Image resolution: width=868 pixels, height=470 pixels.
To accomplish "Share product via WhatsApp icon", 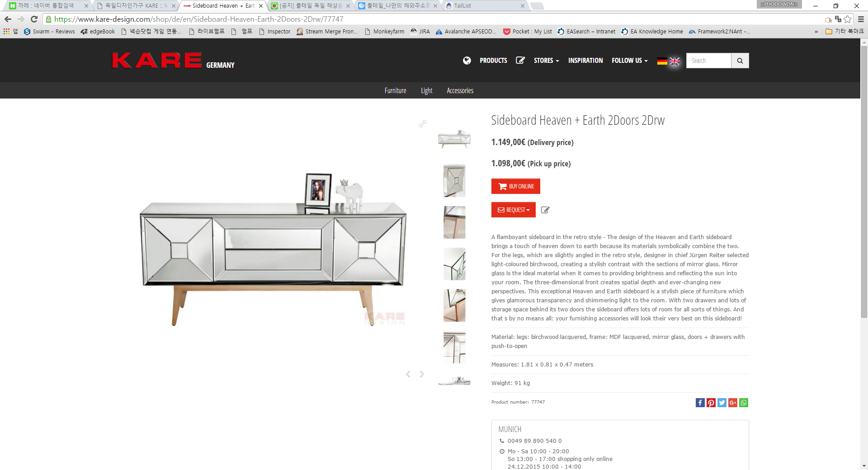I will tap(744, 403).
